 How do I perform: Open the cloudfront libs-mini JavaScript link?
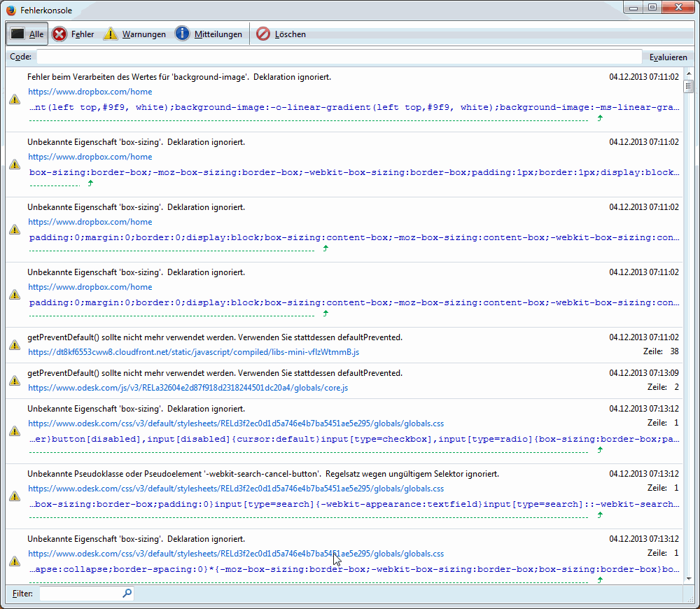coord(193,352)
